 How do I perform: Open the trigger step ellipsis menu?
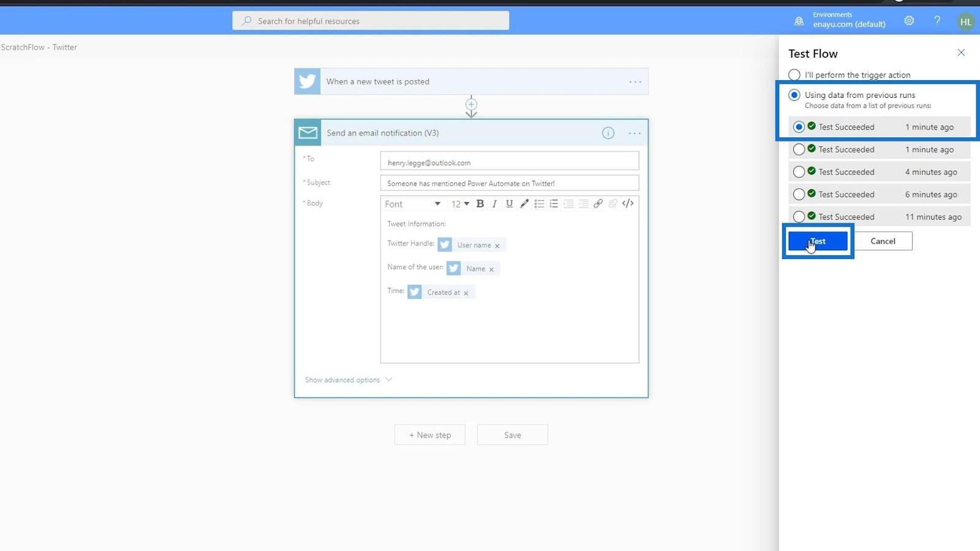(x=635, y=81)
